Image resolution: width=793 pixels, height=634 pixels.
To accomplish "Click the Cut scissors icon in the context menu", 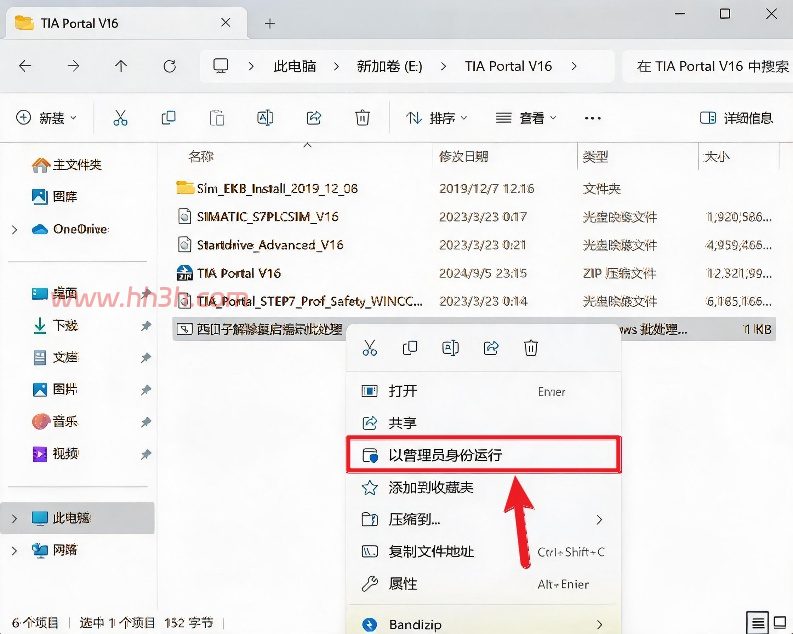I will [x=370, y=348].
